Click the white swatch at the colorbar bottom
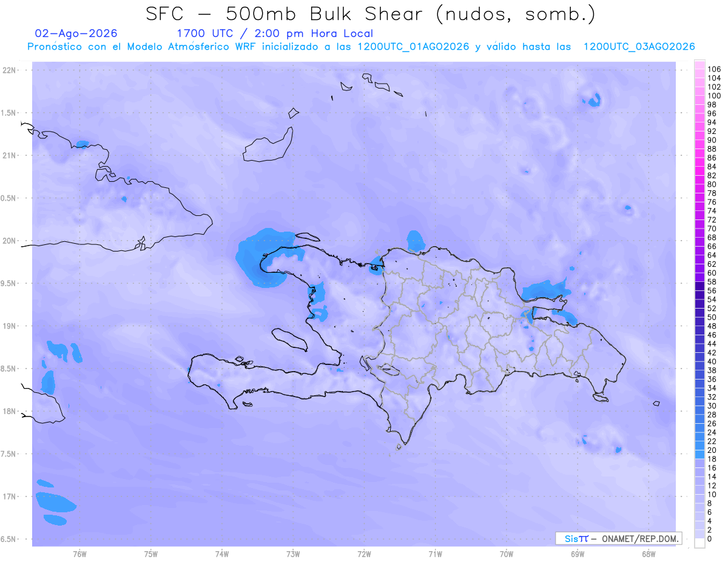 pos(699,543)
